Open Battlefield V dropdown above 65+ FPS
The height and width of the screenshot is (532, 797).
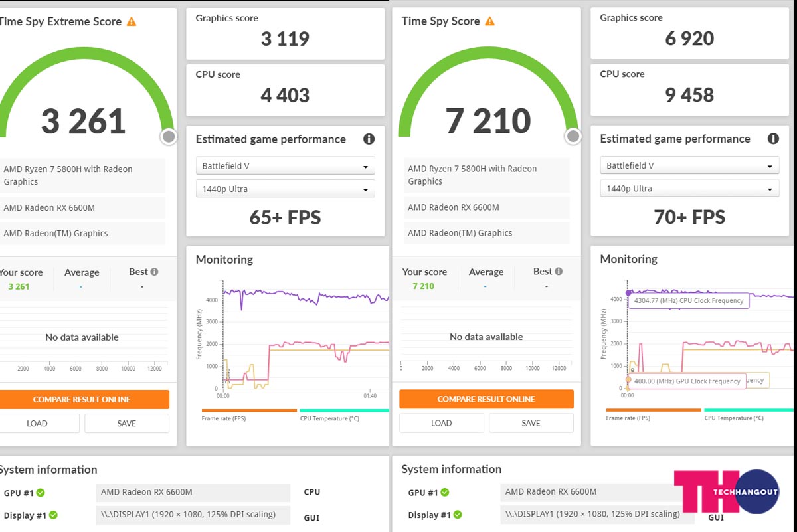(285, 166)
